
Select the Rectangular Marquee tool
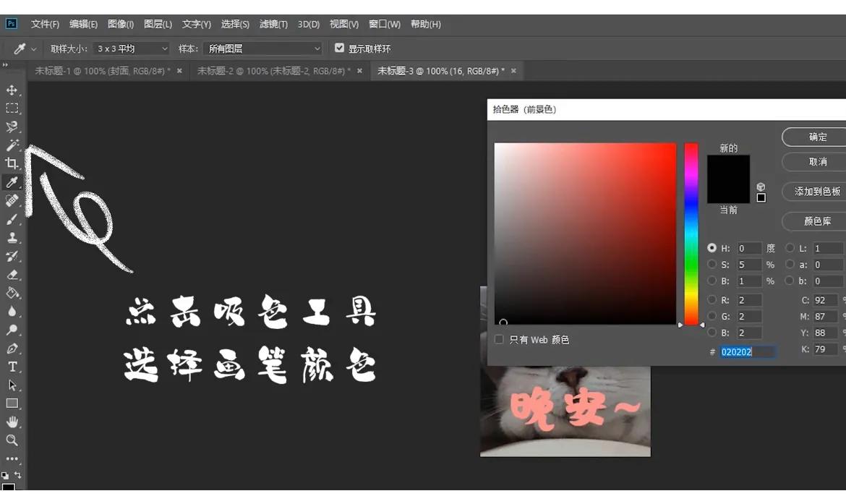(x=11, y=108)
